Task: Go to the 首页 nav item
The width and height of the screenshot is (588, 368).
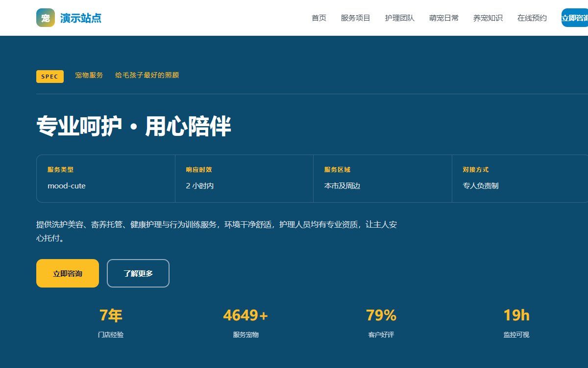Action: (x=319, y=18)
